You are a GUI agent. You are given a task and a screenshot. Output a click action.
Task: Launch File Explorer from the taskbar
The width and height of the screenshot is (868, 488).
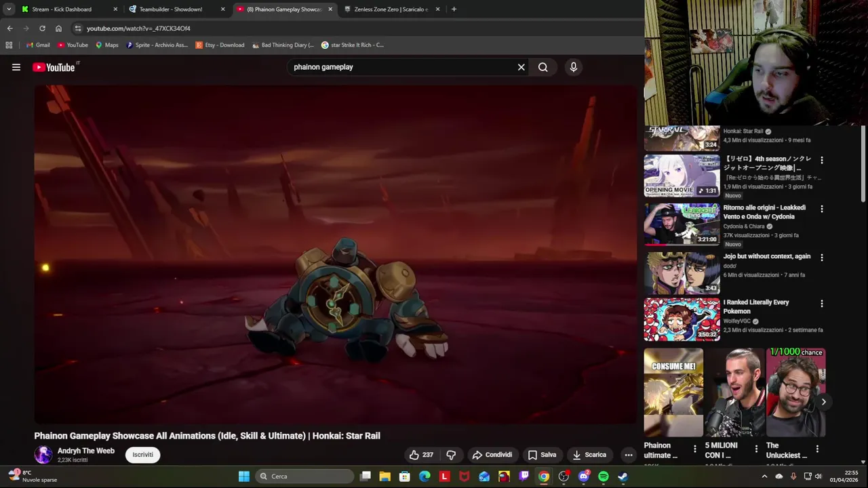point(385,476)
